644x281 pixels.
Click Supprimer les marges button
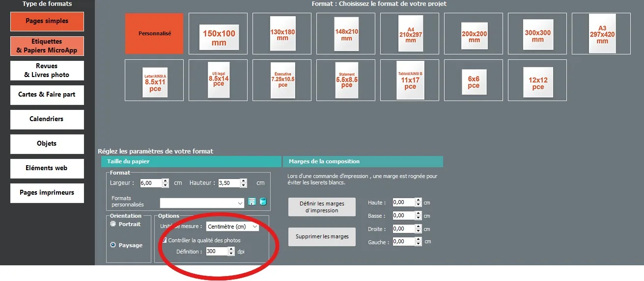pos(322,236)
